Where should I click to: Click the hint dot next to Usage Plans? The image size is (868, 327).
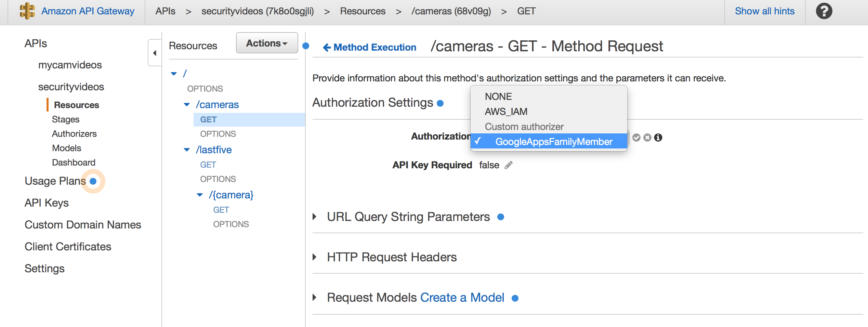pyautogui.click(x=93, y=181)
